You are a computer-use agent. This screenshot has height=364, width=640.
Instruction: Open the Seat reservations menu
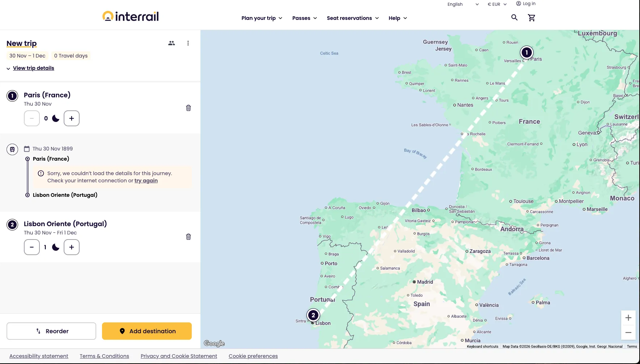(353, 18)
